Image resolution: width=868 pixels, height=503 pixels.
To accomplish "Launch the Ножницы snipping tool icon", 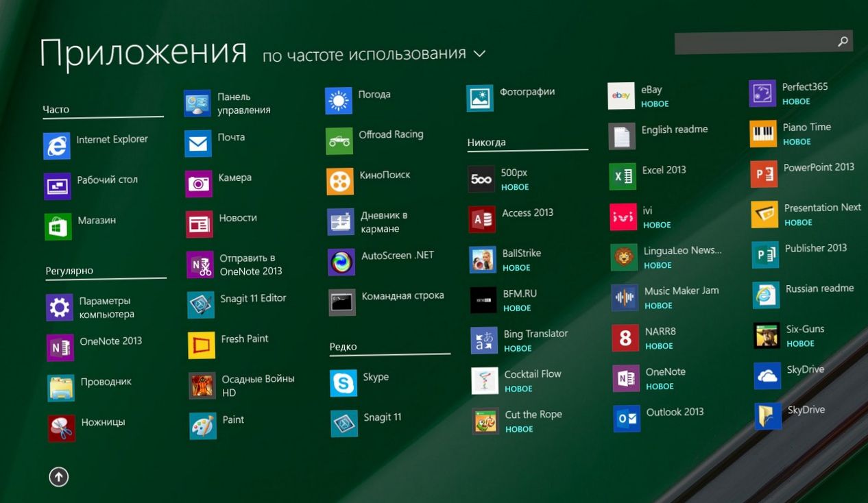I will [x=62, y=428].
